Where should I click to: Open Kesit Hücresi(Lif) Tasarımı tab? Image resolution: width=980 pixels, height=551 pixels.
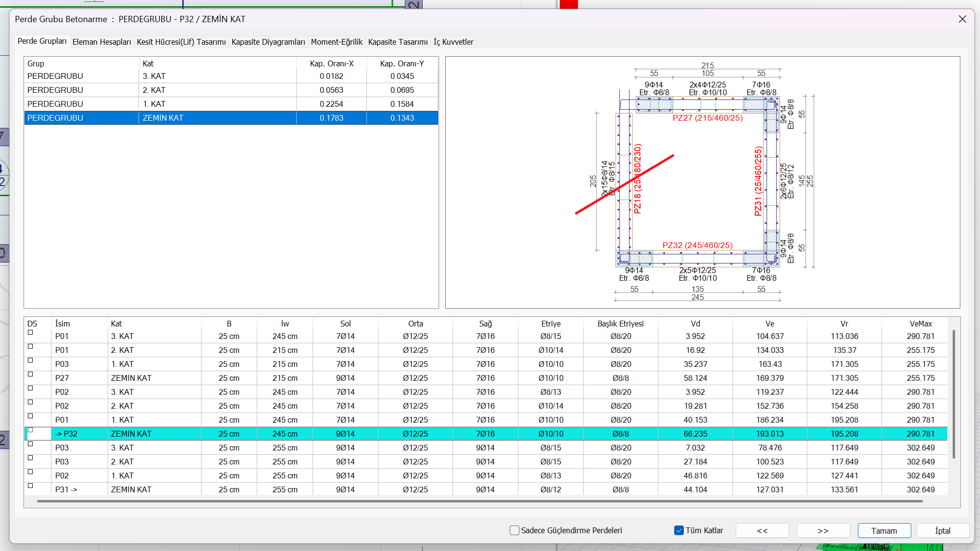click(x=181, y=42)
